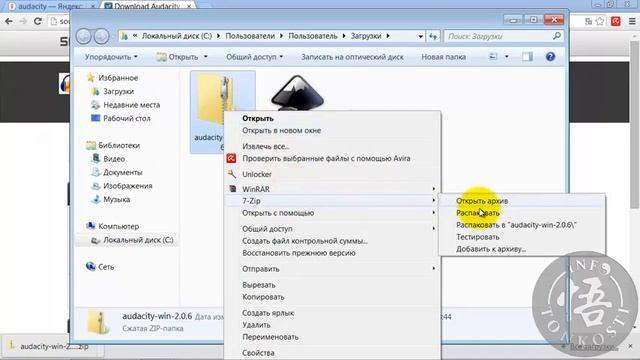This screenshot has width=640, height=360.
Task: Choose Открыть в новом окне
Action: pos(282,131)
